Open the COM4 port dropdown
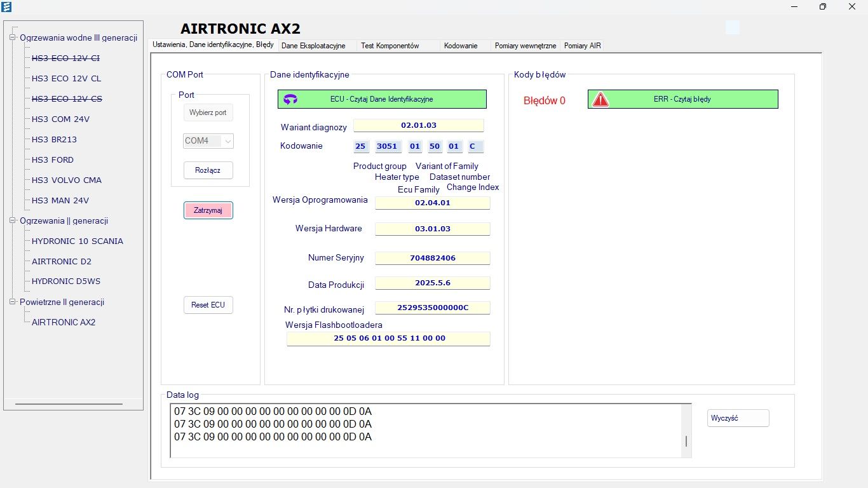868x488 pixels. (x=227, y=141)
